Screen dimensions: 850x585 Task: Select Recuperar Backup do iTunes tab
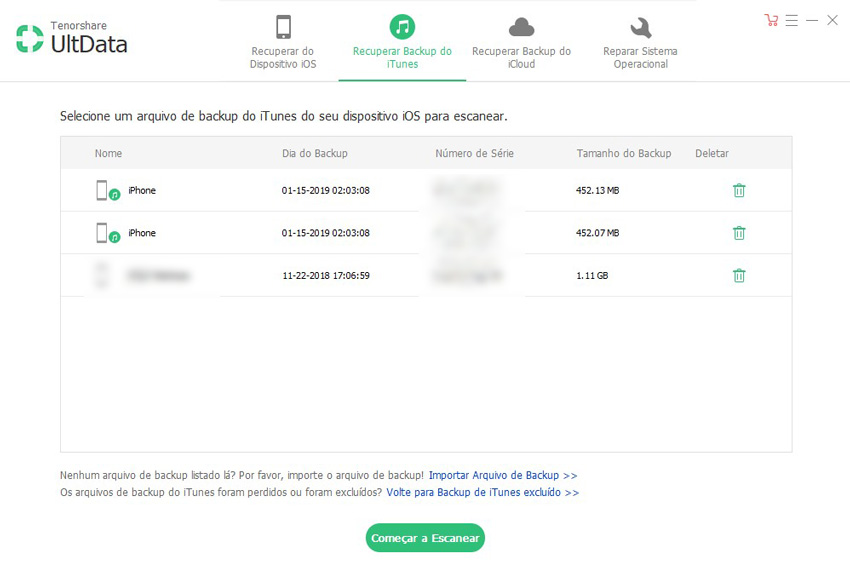click(402, 42)
